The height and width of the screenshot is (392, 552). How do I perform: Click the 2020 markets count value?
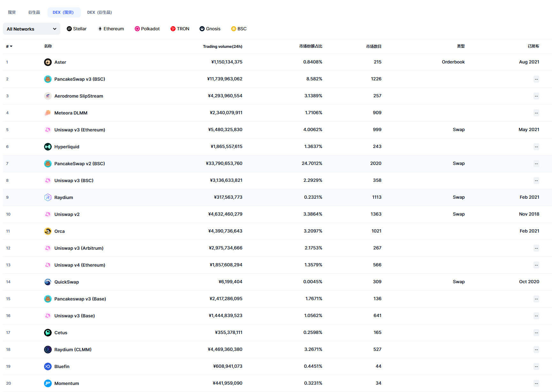(x=376, y=163)
